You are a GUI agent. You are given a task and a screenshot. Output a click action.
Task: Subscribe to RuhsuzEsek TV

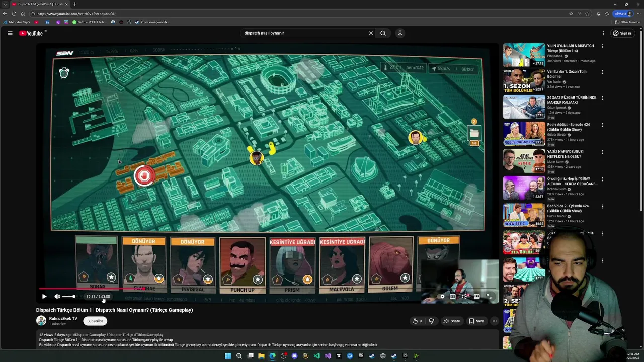(95, 321)
